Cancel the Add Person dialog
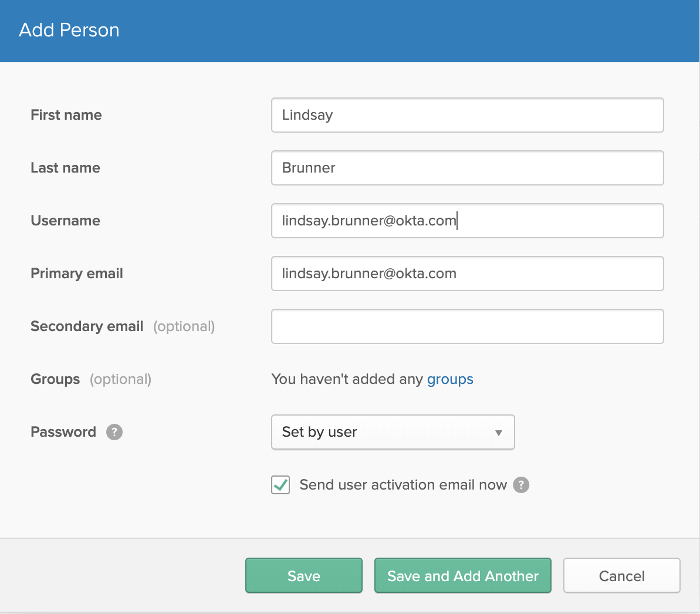This screenshot has height=614, width=700. [x=621, y=576]
